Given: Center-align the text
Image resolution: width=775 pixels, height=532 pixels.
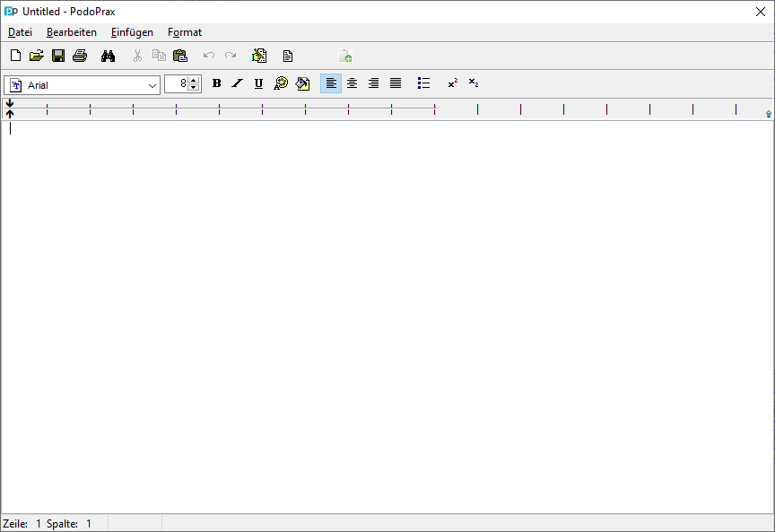Looking at the screenshot, I should 353,83.
